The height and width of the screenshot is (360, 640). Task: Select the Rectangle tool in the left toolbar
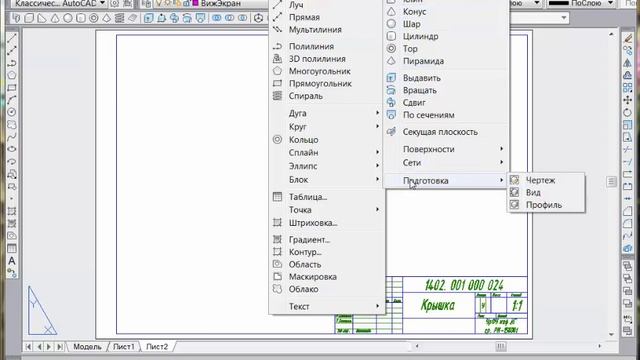(12, 88)
